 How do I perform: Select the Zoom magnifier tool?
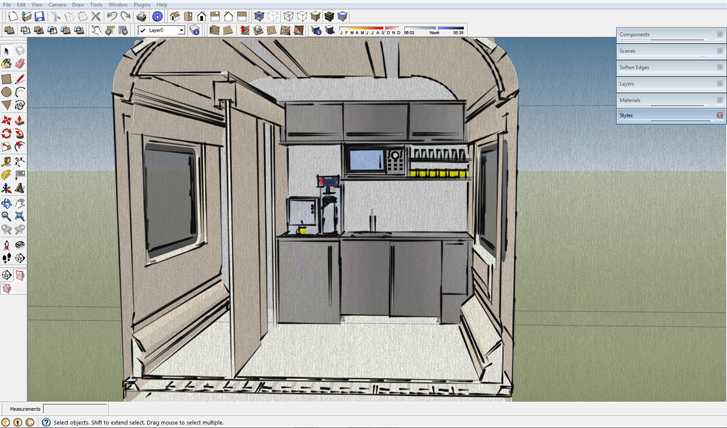[x=6, y=215]
